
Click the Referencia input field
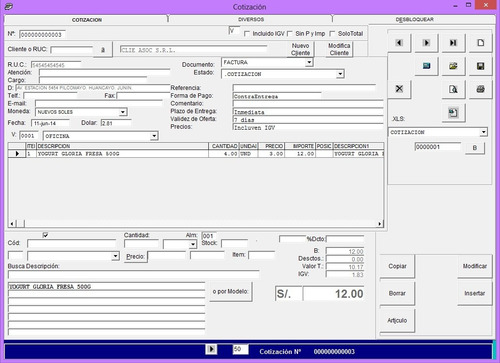(304, 88)
